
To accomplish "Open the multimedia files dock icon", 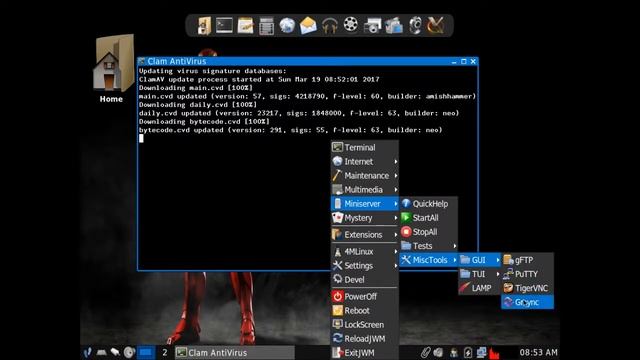I will coord(393,26).
